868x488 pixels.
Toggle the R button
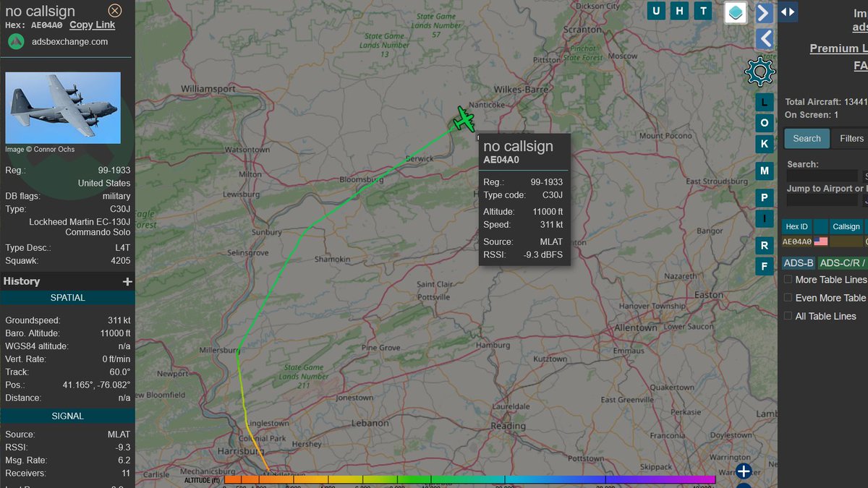(764, 246)
